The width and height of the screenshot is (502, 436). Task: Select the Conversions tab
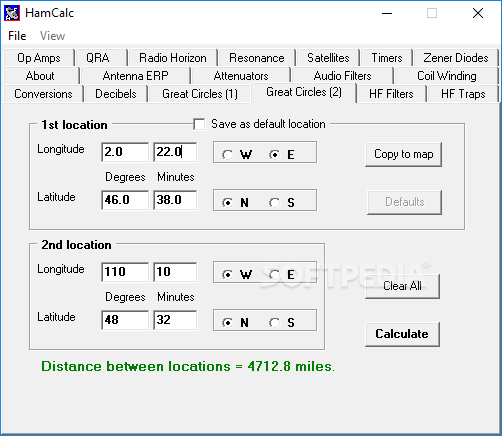point(43,94)
